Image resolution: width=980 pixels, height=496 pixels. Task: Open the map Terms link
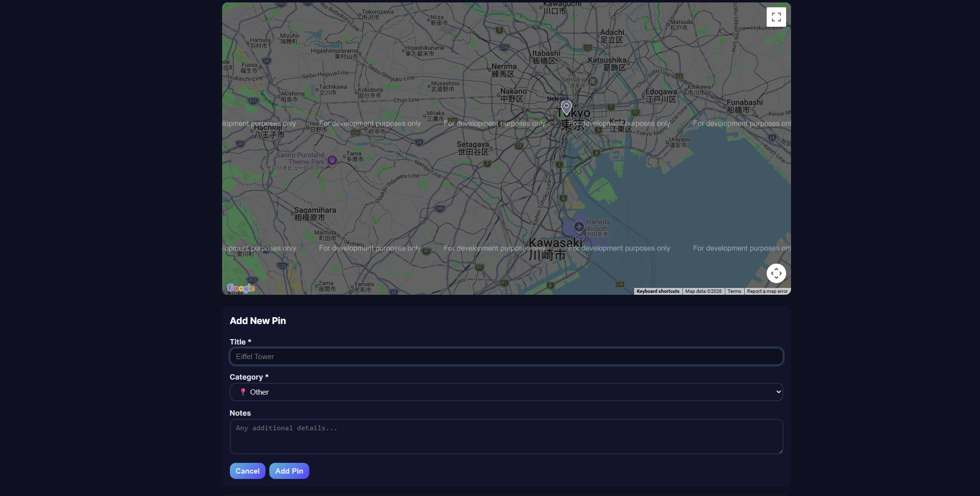pos(734,291)
